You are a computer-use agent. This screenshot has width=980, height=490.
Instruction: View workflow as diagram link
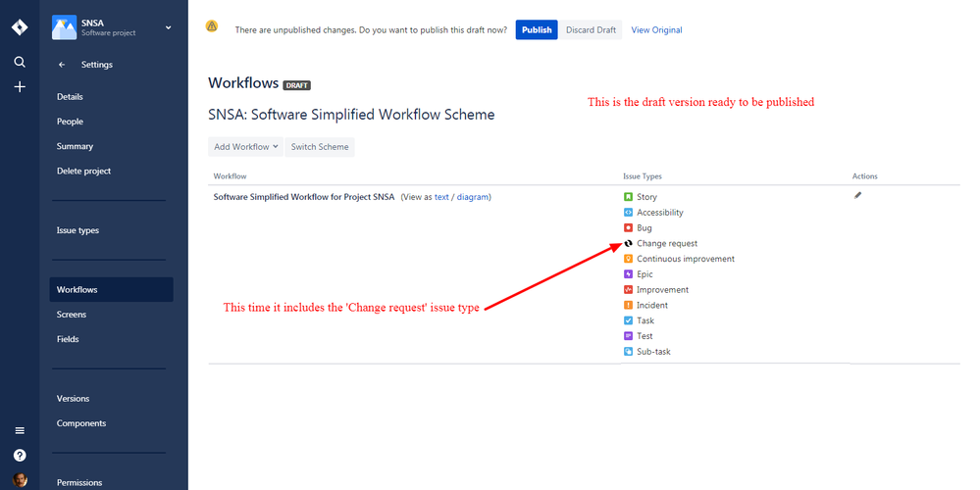click(473, 197)
